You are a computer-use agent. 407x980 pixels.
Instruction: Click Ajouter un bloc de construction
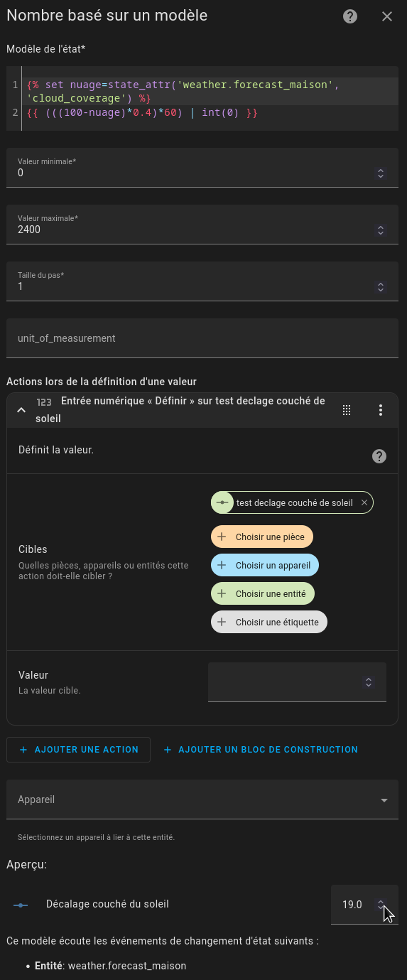260,750
